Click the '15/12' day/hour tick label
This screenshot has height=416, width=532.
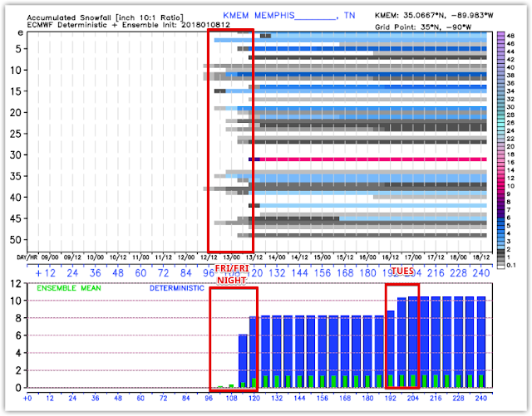pyautogui.click(x=345, y=257)
